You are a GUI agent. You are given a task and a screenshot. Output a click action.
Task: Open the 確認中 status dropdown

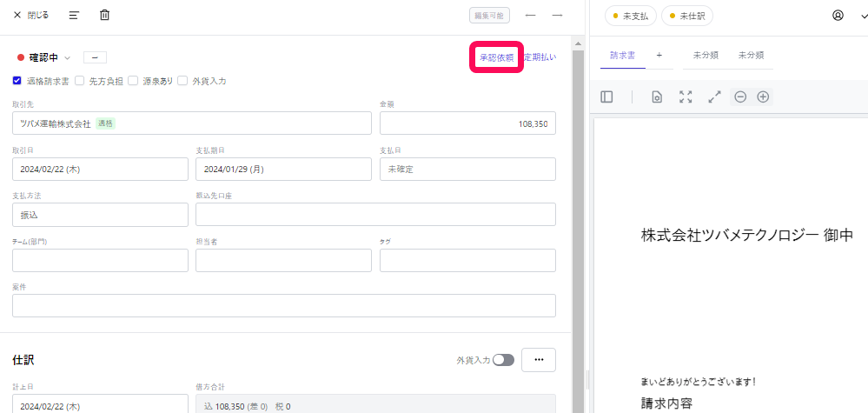coord(44,57)
